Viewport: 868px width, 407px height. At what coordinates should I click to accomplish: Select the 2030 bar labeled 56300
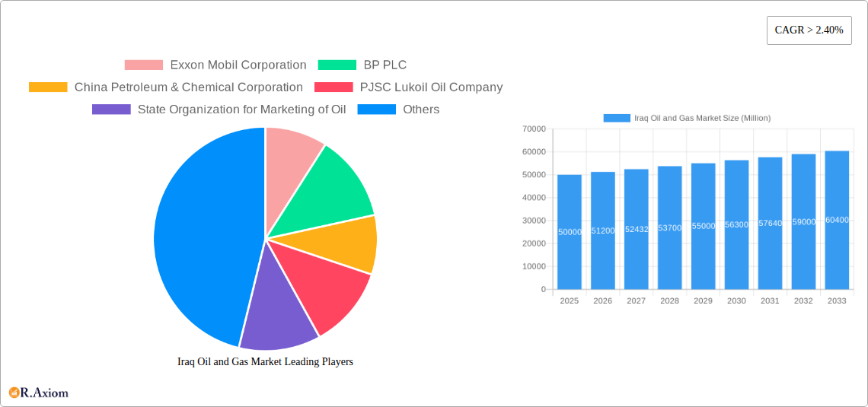point(737,224)
